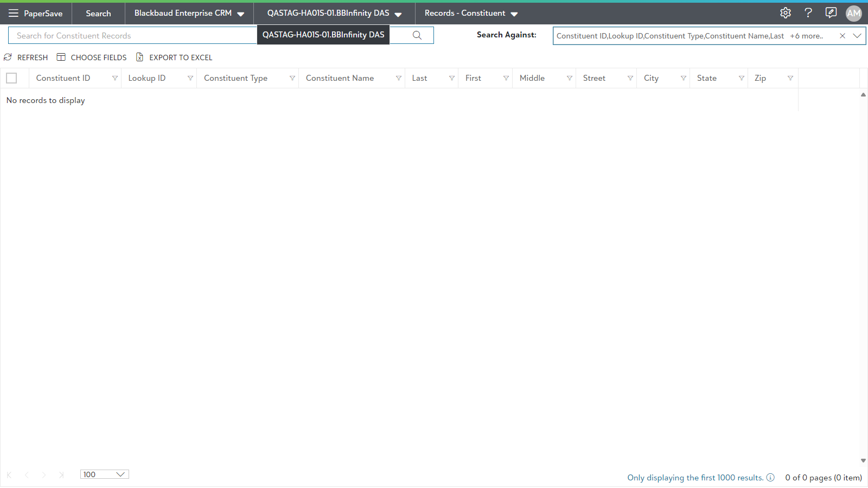Click the magnifying glass search icon
The width and height of the screenshot is (868, 488).
417,35
